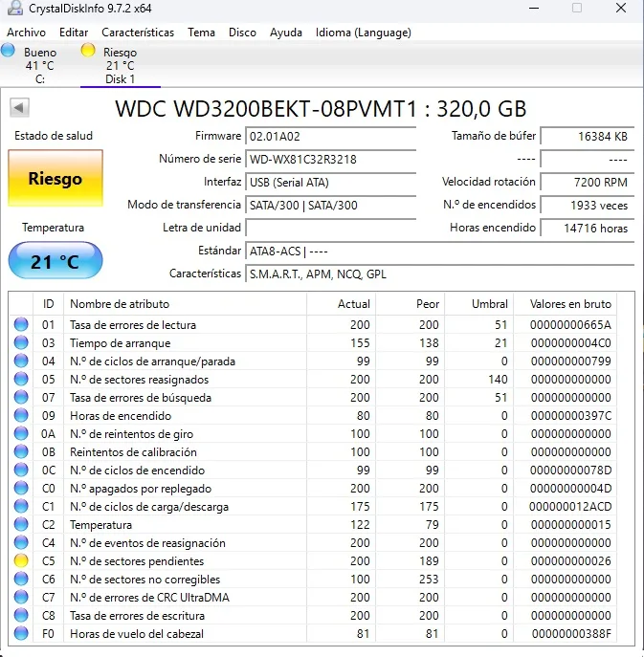The height and width of the screenshot is (657, 644).
Task: Click the yellow Riesgo health status button
Action: coord(56,178)
